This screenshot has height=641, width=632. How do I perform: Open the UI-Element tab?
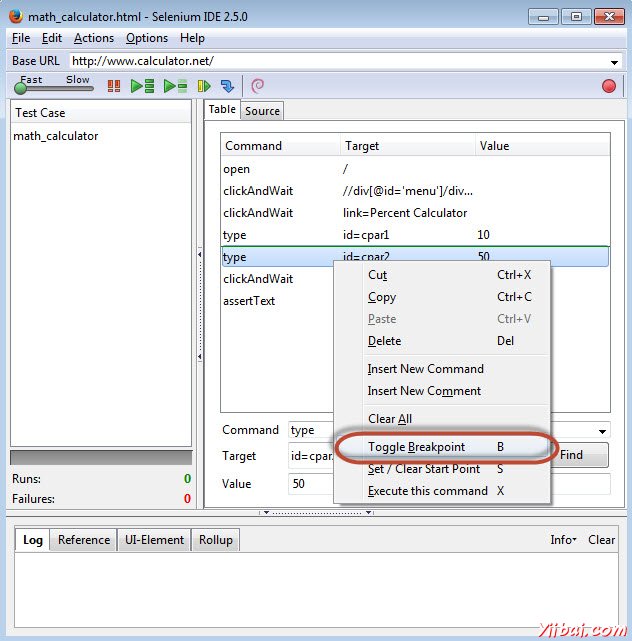pyautogui.click(x=155, y=540)
